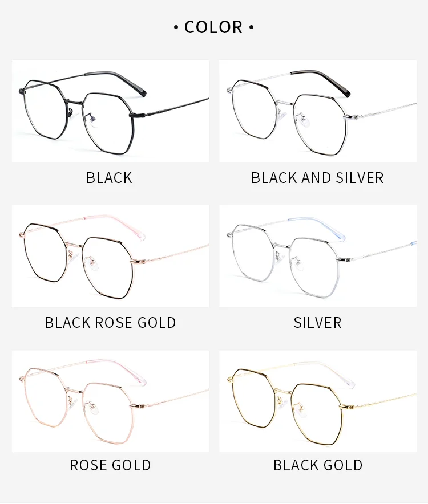Click the bullet dot right of COLOR
428x504 pixels.
pyautogui.click(x=251, y=27)
